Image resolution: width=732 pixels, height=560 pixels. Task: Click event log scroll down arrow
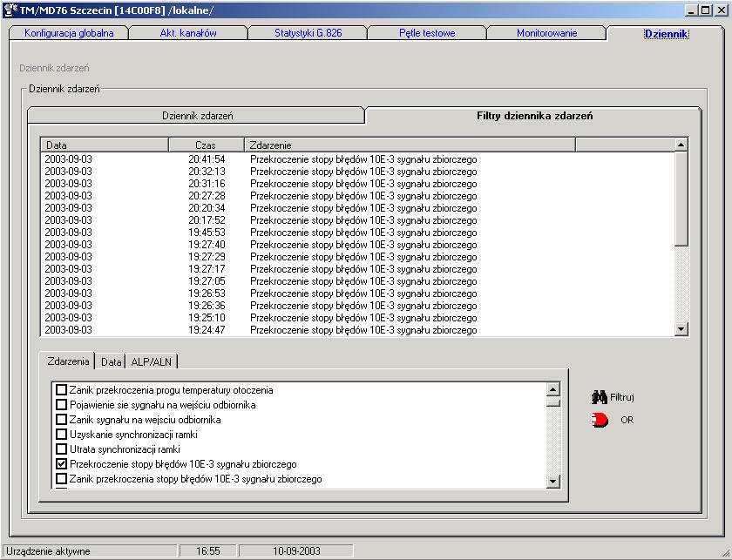coord(681,329)
